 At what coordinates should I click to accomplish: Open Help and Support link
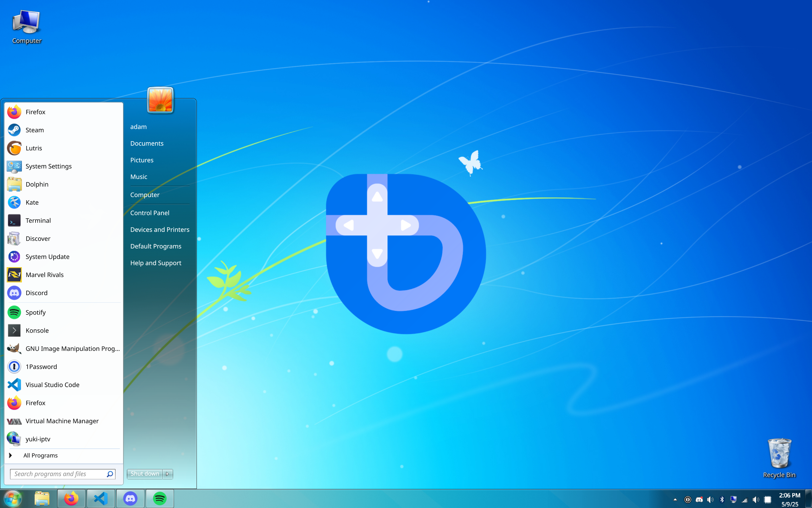pyautogui.click(x=156, y=263)
